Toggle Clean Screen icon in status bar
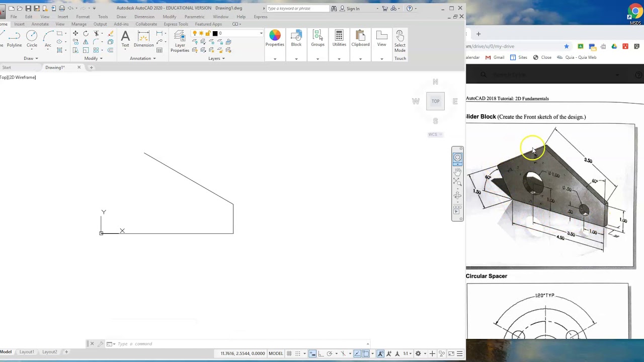The image size is (644, 362). (x=451, y=353)
